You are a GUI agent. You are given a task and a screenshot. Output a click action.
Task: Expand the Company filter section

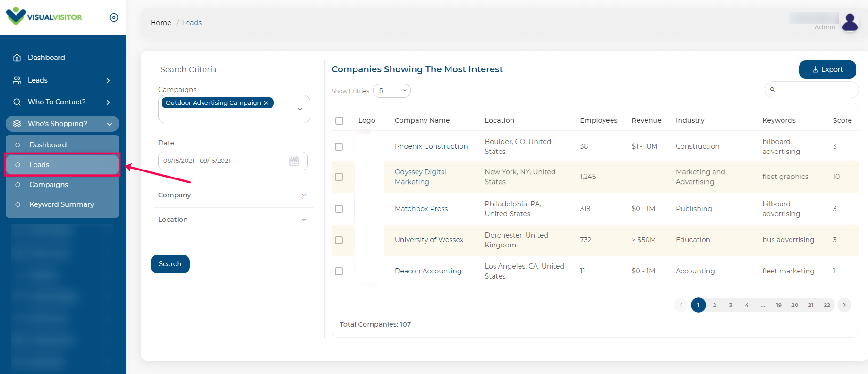point(234,195)
